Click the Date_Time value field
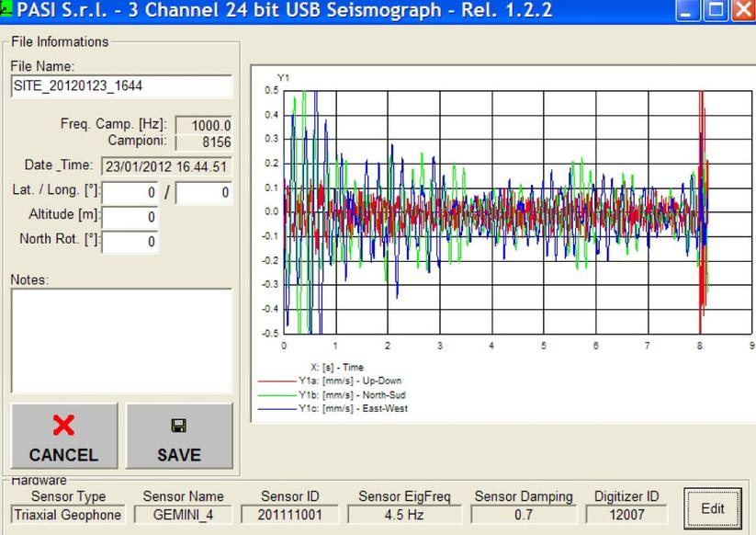 (165, 166)
